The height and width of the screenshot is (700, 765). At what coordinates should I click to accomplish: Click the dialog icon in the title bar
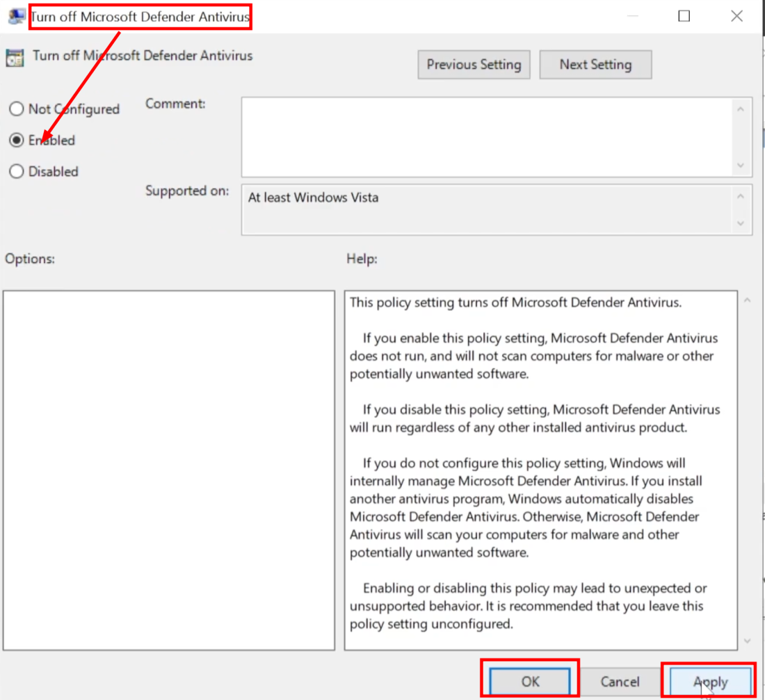point(16,17)
